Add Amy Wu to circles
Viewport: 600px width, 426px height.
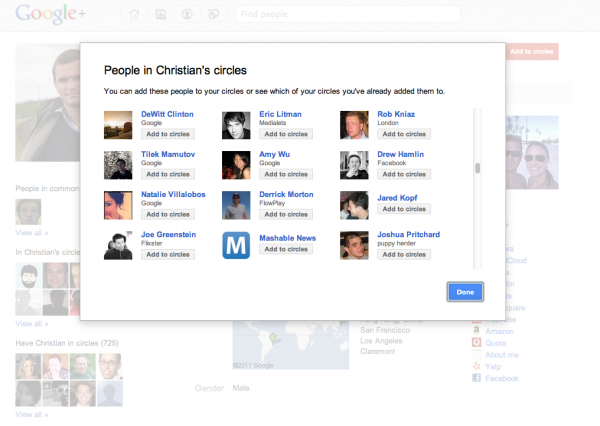(x=286, y=174)
